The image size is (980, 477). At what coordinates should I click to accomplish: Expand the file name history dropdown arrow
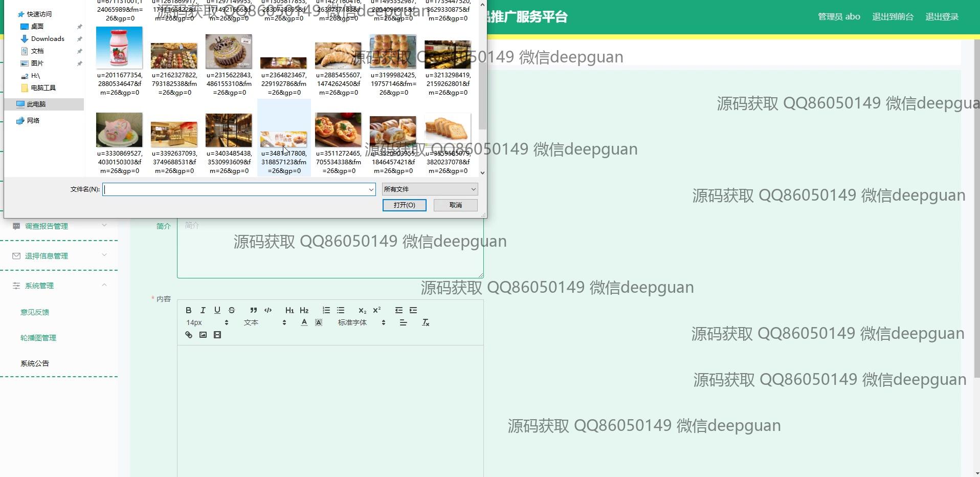click(x=371, y=189)
